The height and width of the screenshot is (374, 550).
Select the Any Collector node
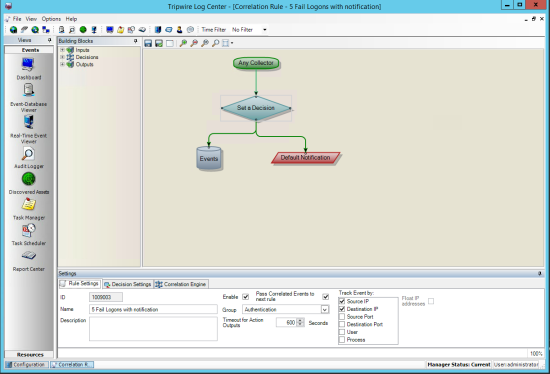(256, 63)
